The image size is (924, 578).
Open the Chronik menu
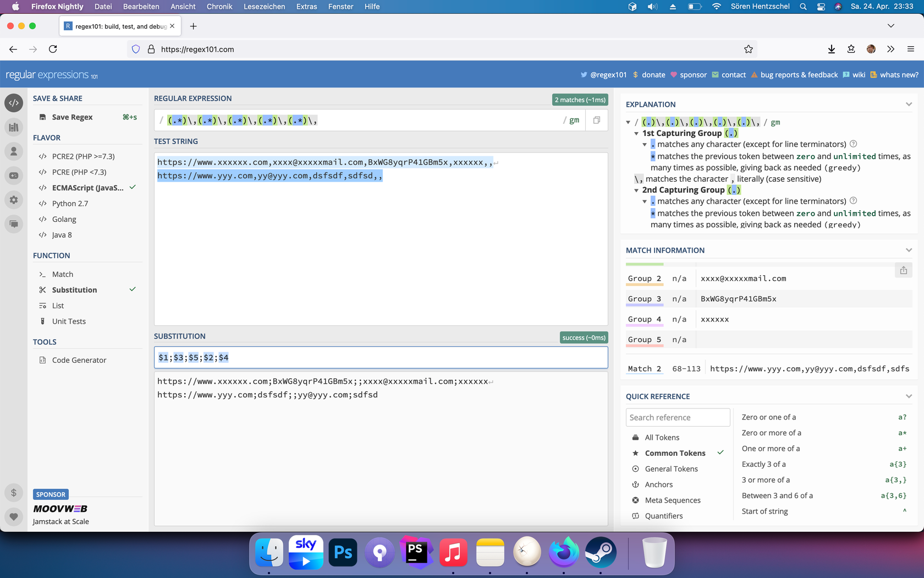point(219,7)
